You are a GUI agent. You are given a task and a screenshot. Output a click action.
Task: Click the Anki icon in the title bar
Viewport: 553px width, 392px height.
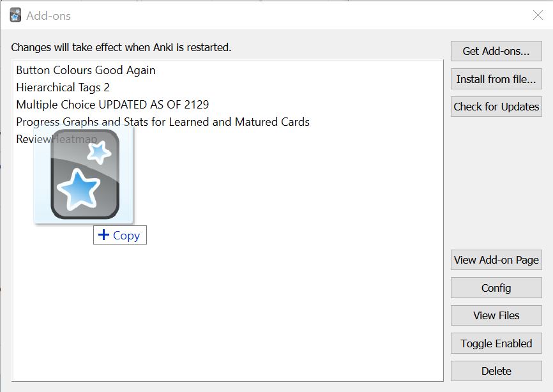[16, 15]
